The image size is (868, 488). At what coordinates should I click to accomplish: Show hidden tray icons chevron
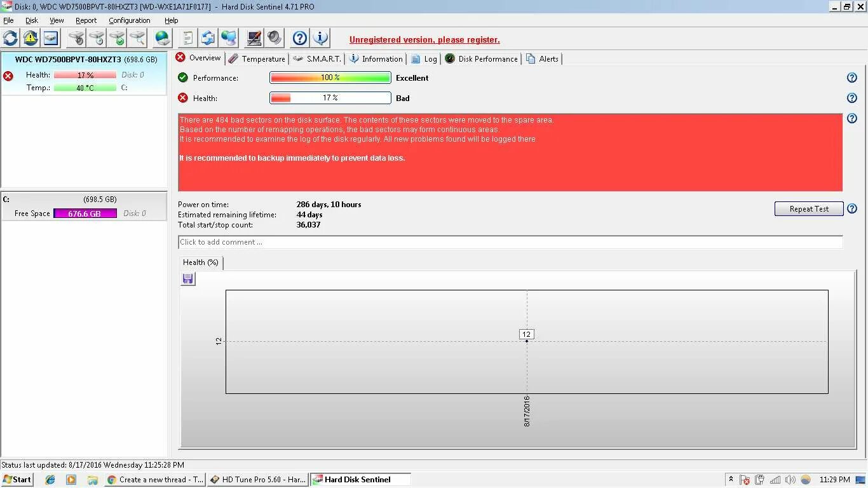point(731,480)
